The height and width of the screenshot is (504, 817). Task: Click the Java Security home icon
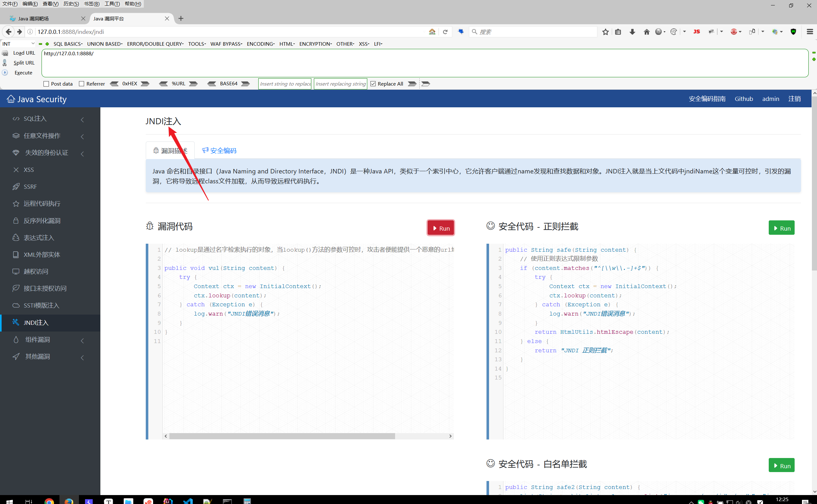(11, 99)
